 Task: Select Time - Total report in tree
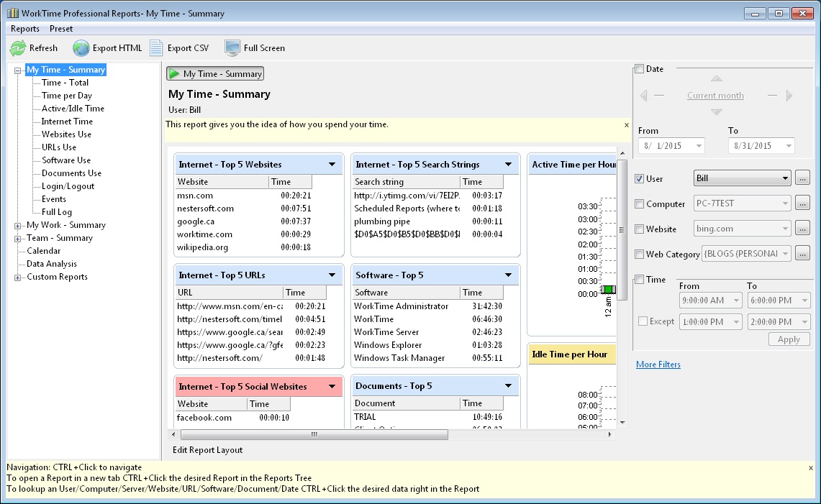[65, 83]
